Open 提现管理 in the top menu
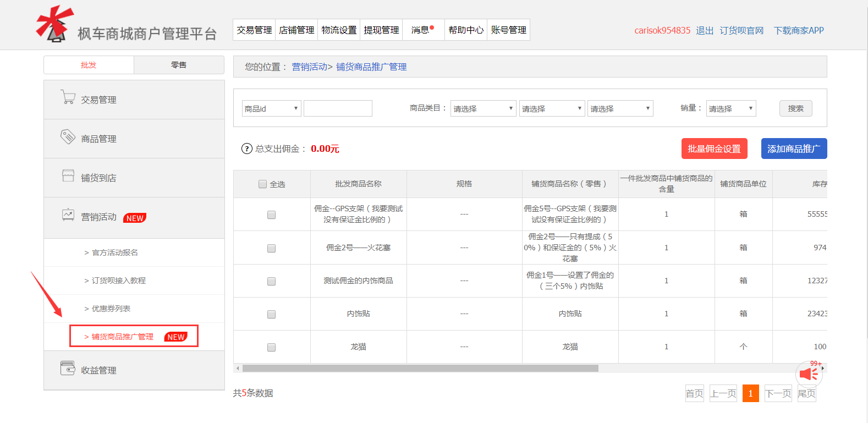 381,30
